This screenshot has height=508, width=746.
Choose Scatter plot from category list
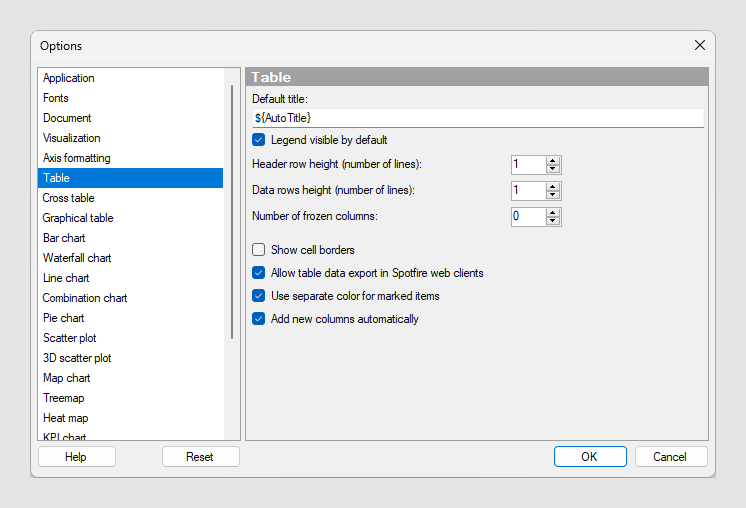(70, 338)
